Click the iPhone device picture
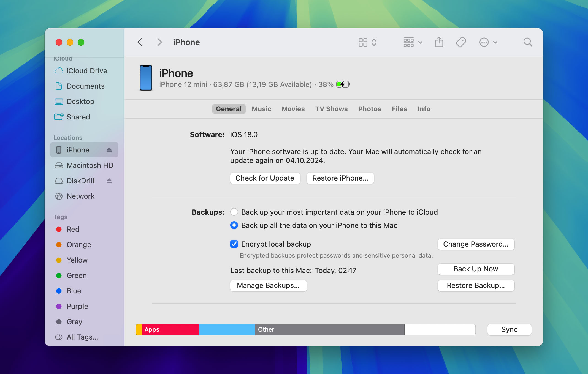Image resolution: width=588 pixels, height=374 pixels. [146, 78]
